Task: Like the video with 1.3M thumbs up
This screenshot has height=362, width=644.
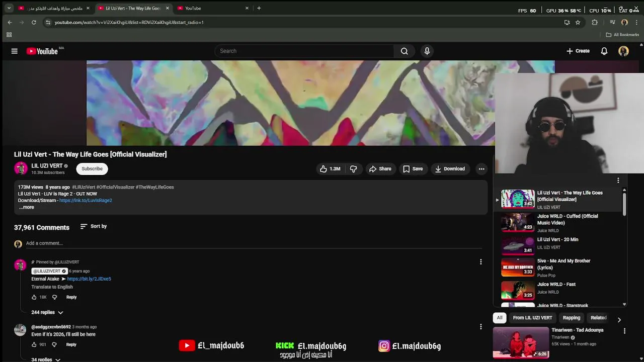Action: click(x=330, y=169)
